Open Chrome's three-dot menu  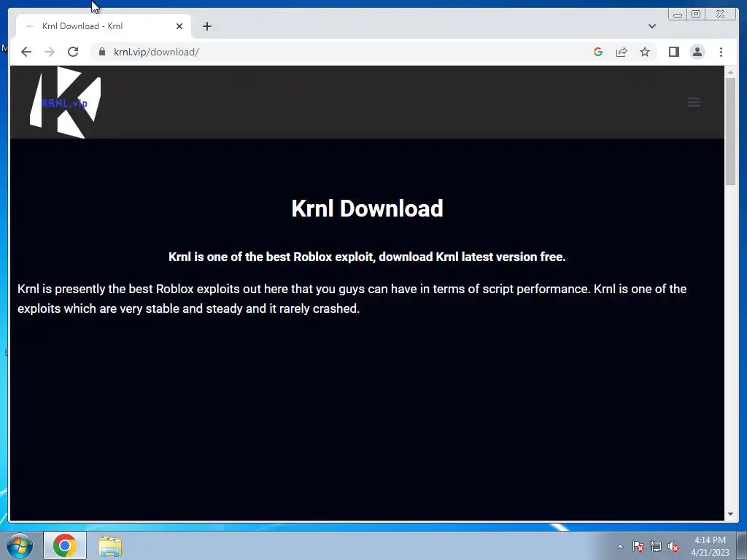[x=721, y=52]
